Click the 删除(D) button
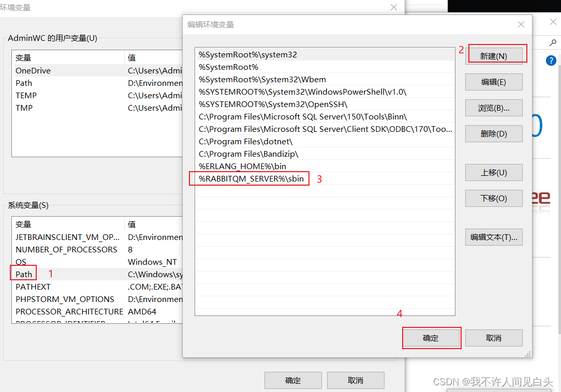The image size is (561, 392). (x=493, y=134)
